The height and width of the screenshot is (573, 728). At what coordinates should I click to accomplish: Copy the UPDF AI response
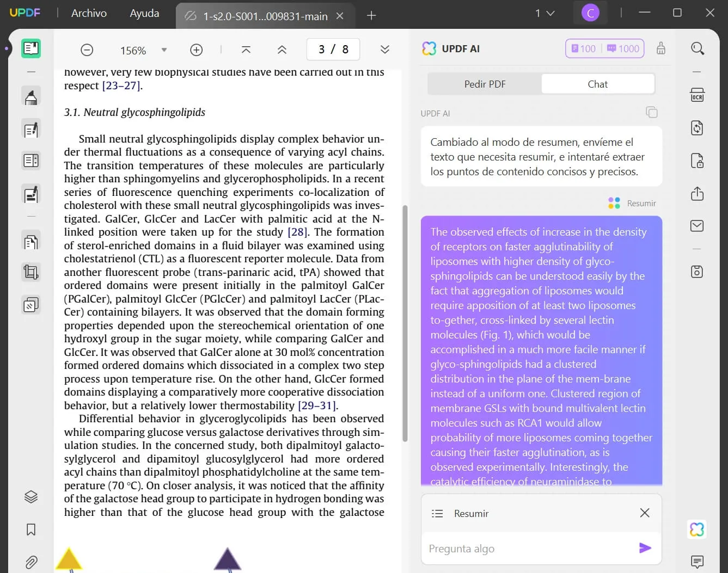(652, 112)
